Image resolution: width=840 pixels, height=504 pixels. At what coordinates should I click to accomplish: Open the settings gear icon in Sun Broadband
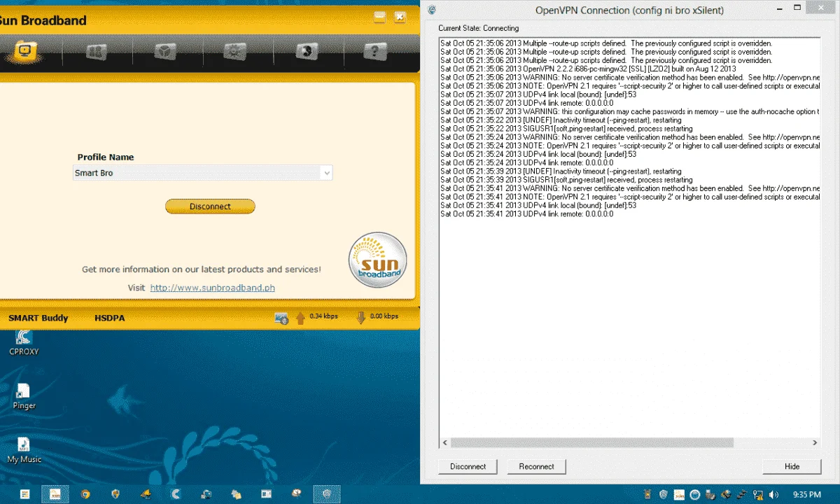point(235,51)
